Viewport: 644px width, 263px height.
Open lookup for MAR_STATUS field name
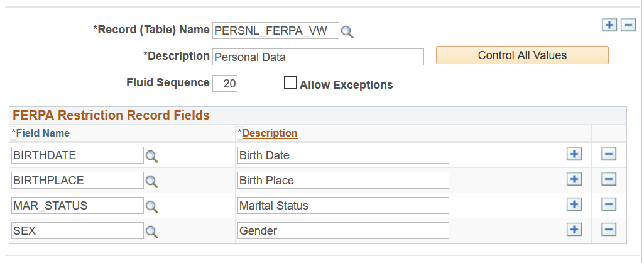point(151,206)
